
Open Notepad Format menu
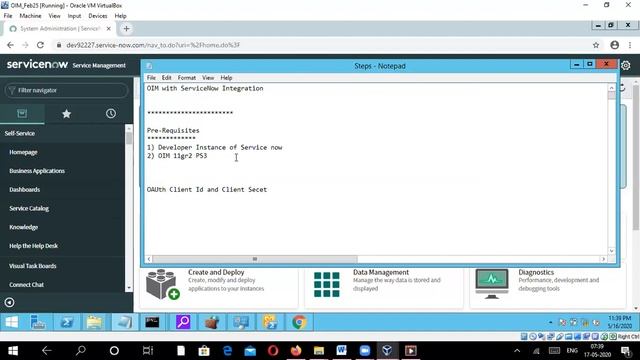click(x=187, y=78)
